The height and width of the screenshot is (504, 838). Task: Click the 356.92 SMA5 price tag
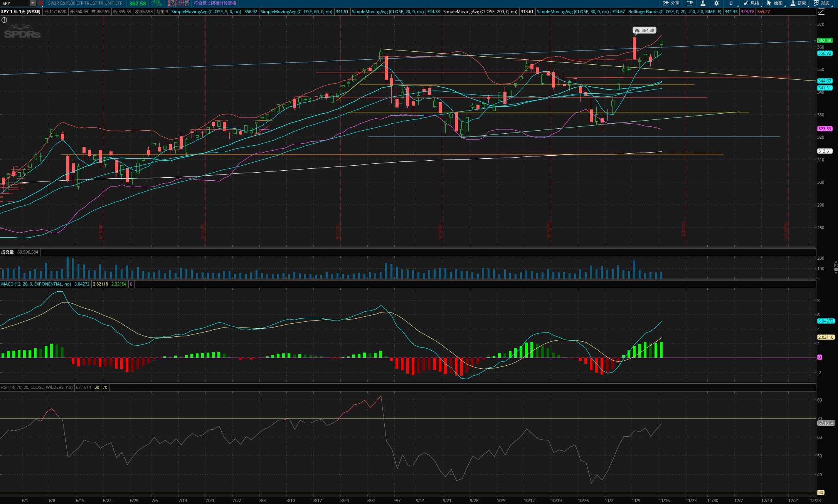(825, 53)
